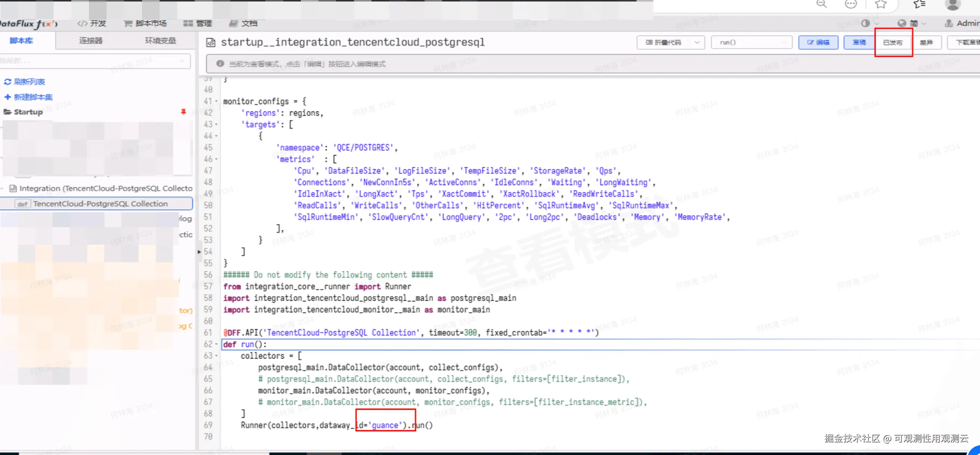
Task: Click the 差异 diff button
Action: click(x=925, y=42)
